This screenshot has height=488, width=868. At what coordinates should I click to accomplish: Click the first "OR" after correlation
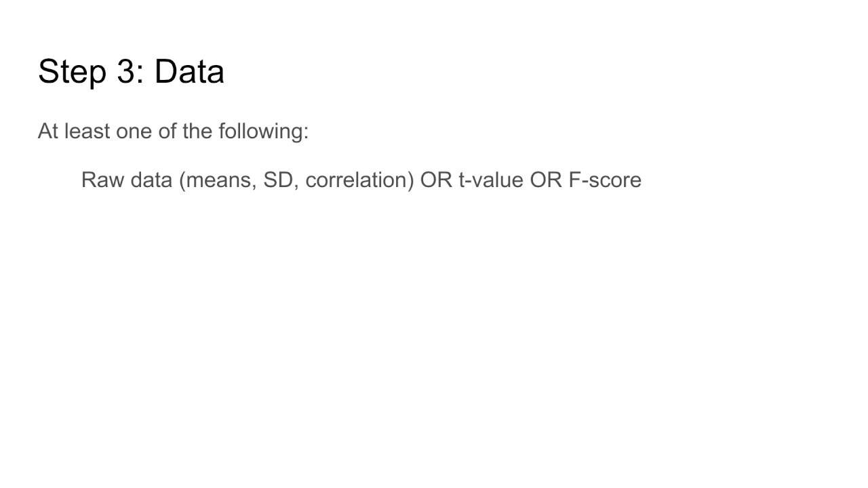(436, 180)
